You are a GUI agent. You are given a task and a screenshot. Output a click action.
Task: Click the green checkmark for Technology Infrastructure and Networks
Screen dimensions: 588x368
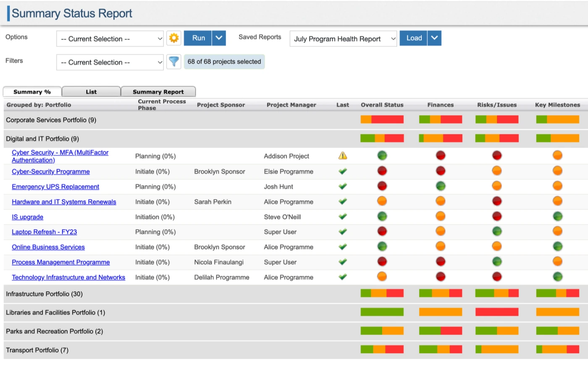tap(343, 277)
